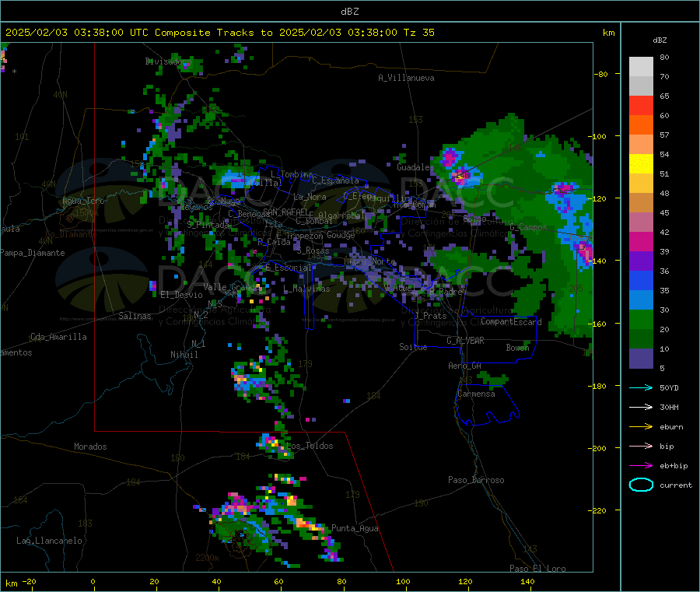The image size is (700, 592).
Task: Click the pink bip arrow icon
Action: click(641, 446)
